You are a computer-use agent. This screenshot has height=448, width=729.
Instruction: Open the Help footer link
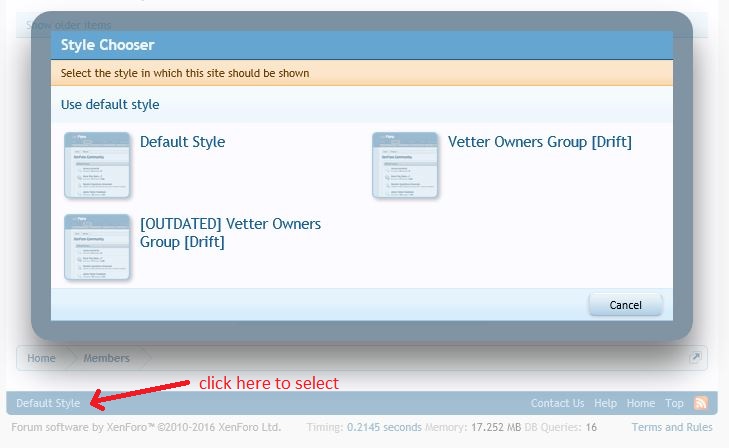[605, 403]
